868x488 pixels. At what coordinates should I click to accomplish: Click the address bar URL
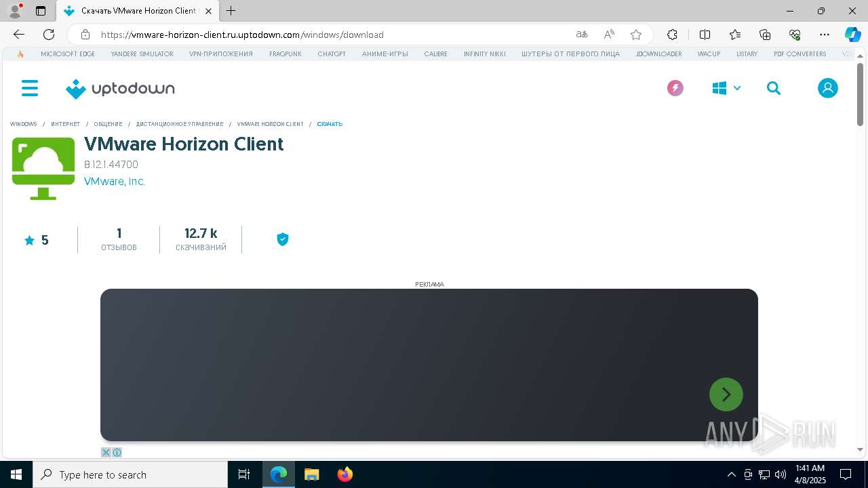click(242, 35)
